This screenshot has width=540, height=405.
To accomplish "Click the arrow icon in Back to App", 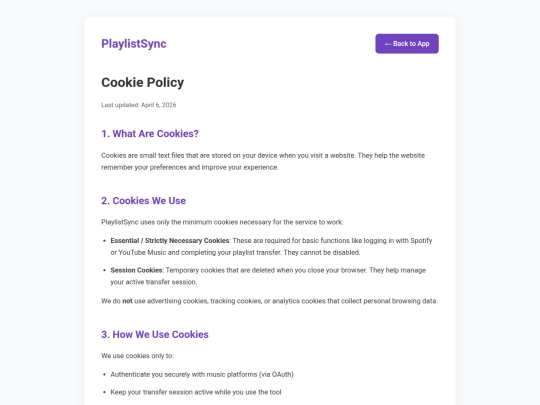I will click(388, 44).
